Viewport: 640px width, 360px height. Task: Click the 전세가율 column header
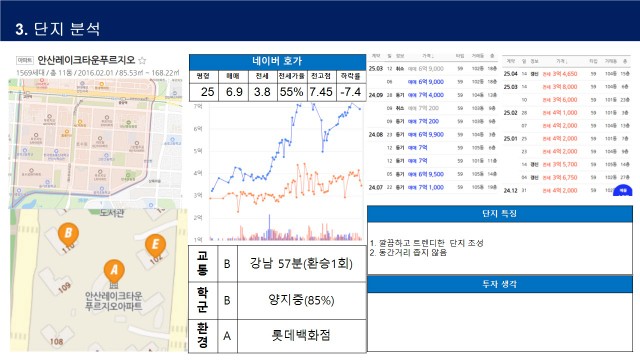[291, 76]
